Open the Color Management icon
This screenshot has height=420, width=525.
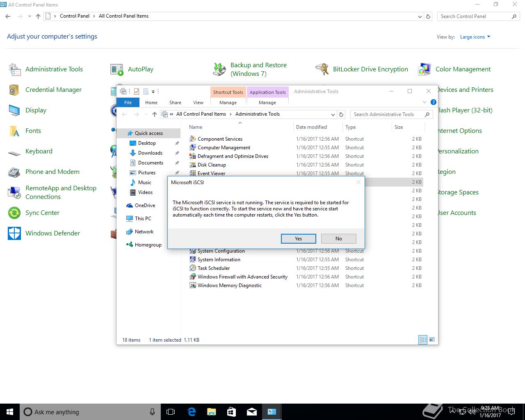click(x=425, y=69)
